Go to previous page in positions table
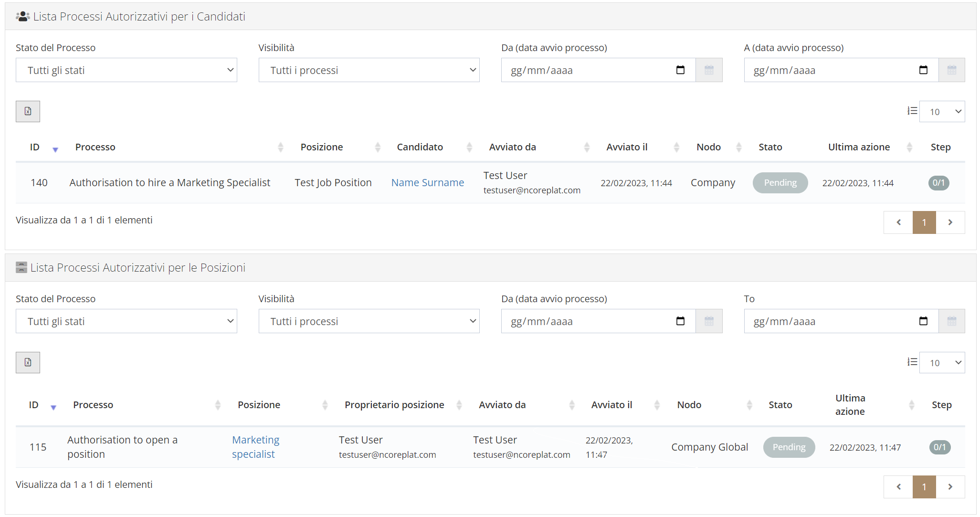Viewport: 980px width, 517px height. [898, 487]
